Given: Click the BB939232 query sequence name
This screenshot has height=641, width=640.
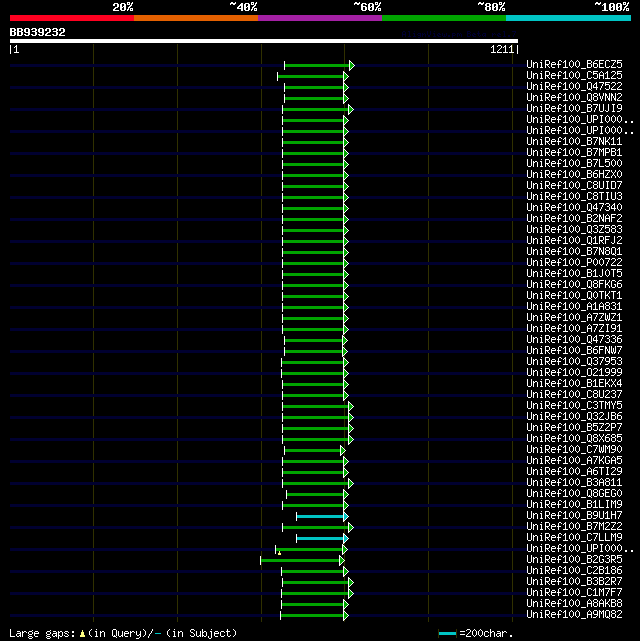Looking at the screenshot, I should (x=38, y=32).
